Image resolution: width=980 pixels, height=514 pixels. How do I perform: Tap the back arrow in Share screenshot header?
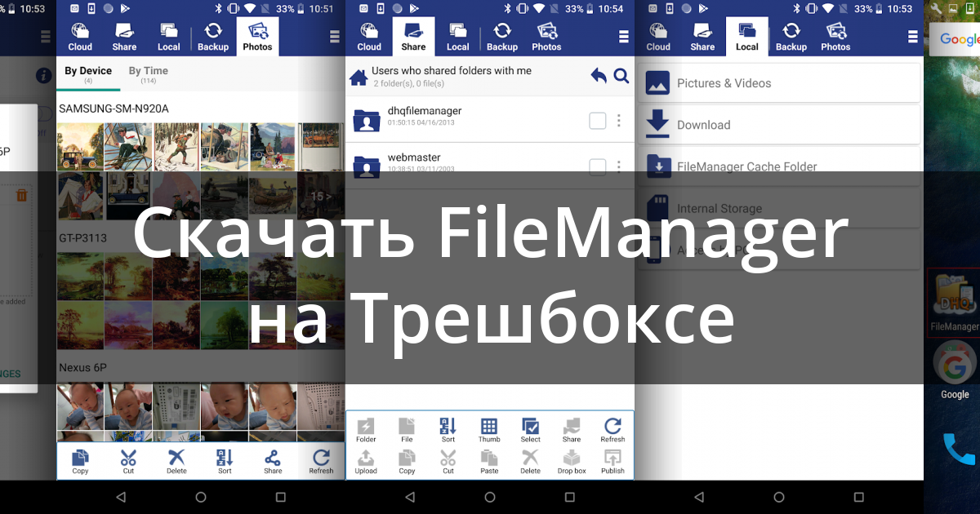coord(599,76)
